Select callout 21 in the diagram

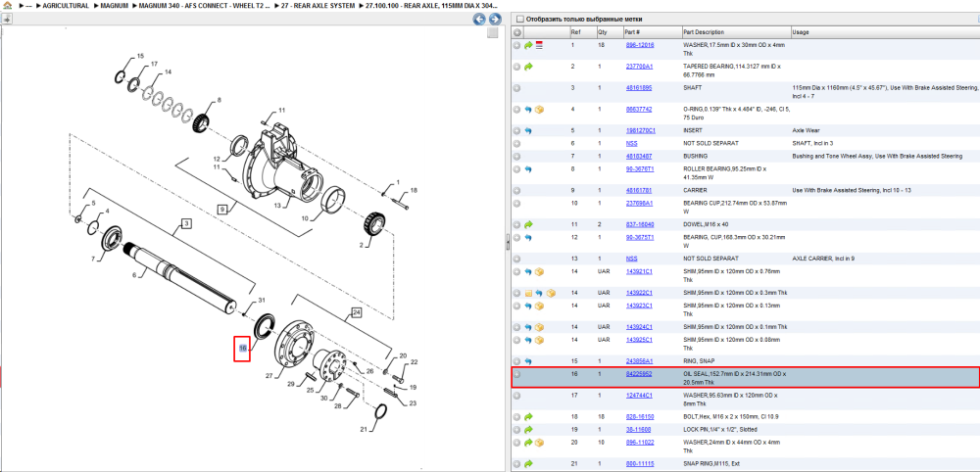coord(365,430)
